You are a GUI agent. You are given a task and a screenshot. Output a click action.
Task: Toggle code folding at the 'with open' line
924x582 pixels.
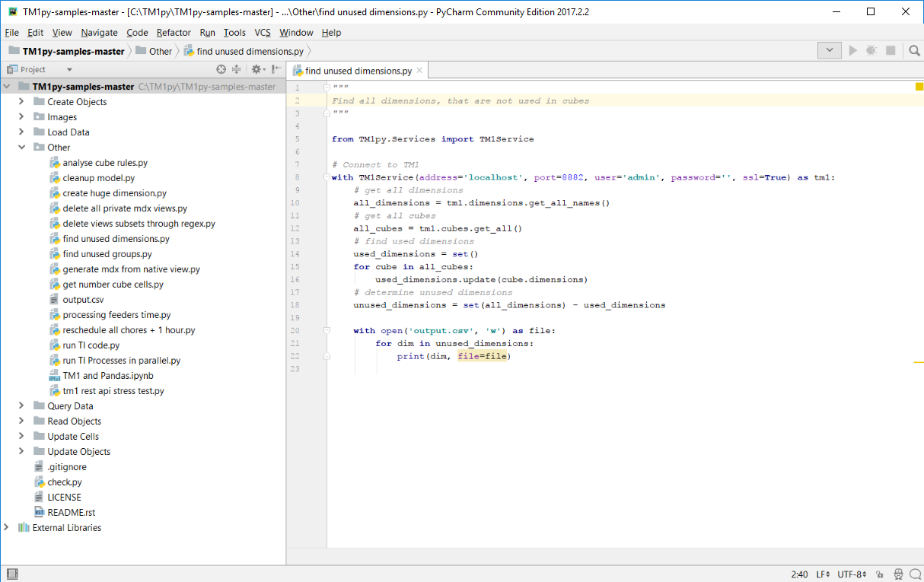pos(327,330)
